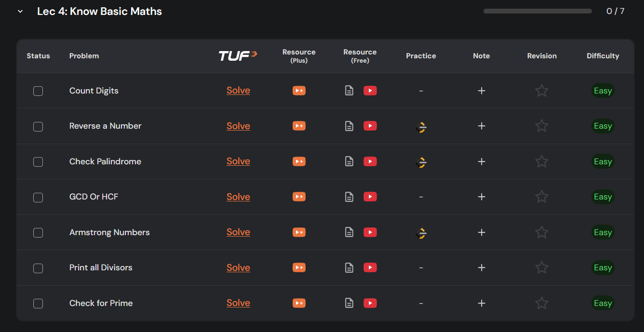
Task: Click the Solve link for GCD Or HCF
Action: point(238,197)
